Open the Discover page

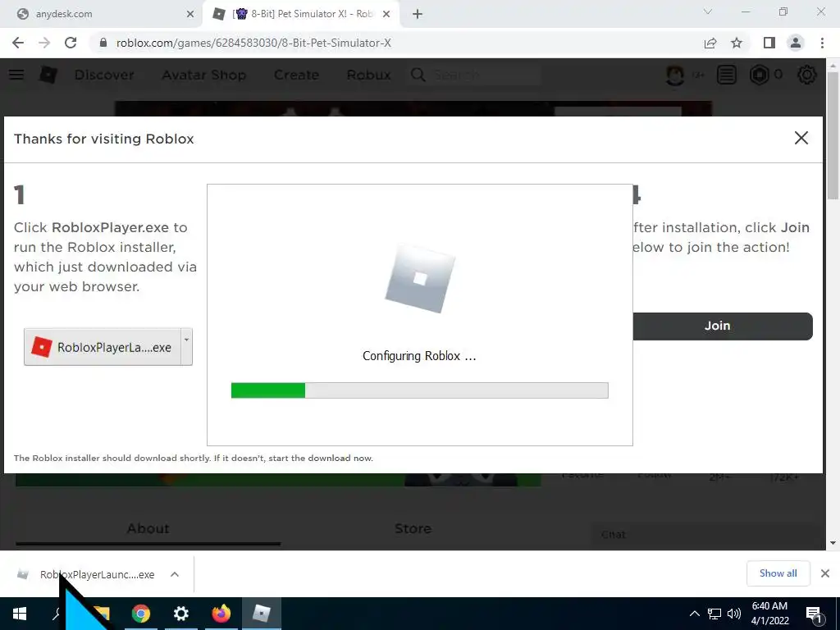pyautogui.click(x=104, y=75)
